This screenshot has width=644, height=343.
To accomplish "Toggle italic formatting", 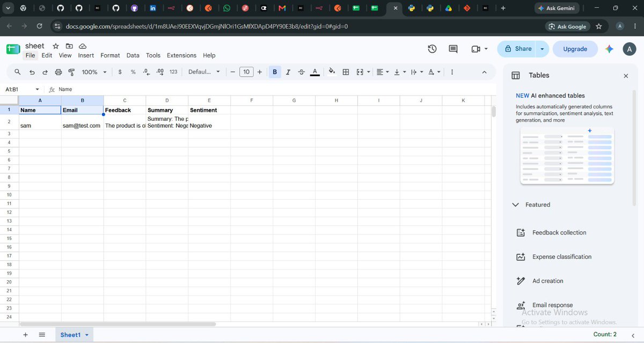I will (x=288, y=72).
